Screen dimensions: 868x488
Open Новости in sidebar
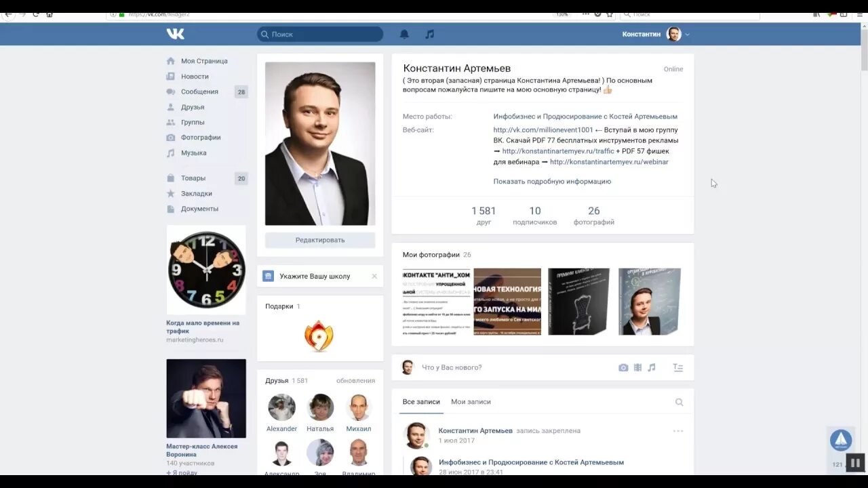[195, 77]
